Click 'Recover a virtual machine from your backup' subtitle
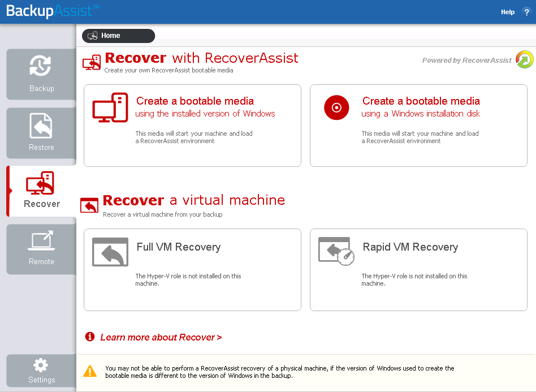 pos(163,214)
